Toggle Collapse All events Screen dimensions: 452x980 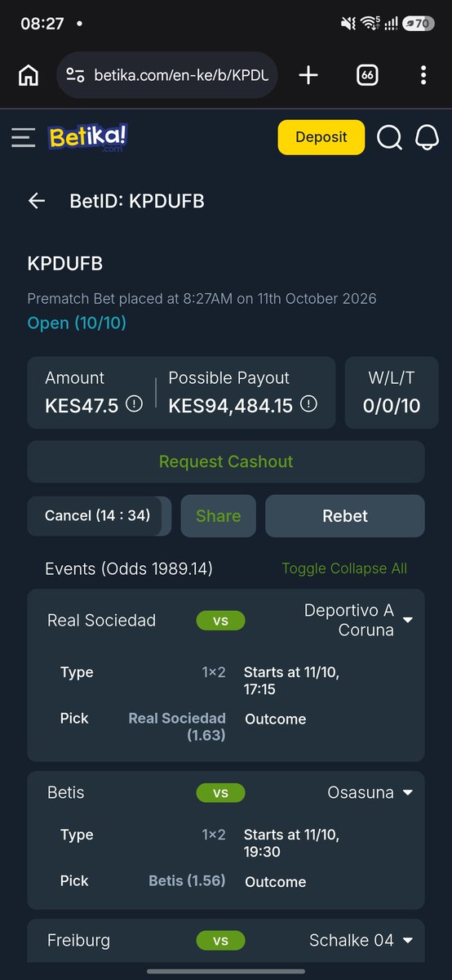344,568
